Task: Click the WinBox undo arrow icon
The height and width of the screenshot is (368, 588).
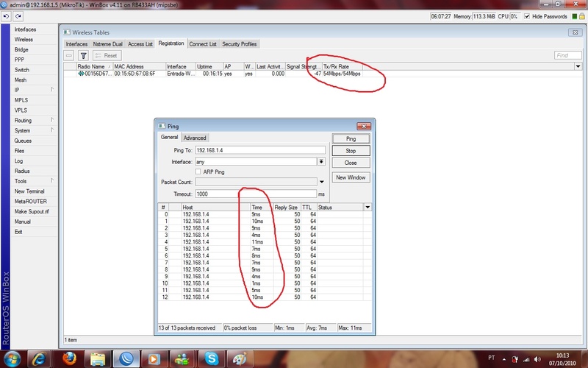Action: click(x=6, y=16)
